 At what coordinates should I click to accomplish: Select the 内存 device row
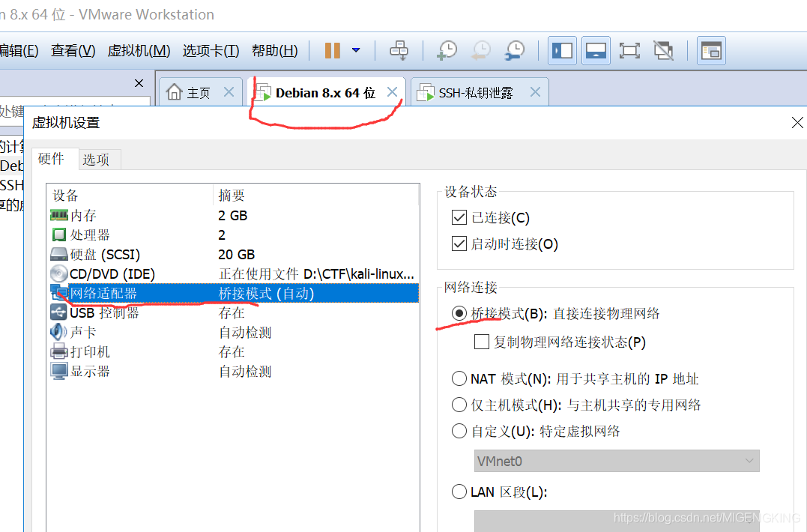234,215
